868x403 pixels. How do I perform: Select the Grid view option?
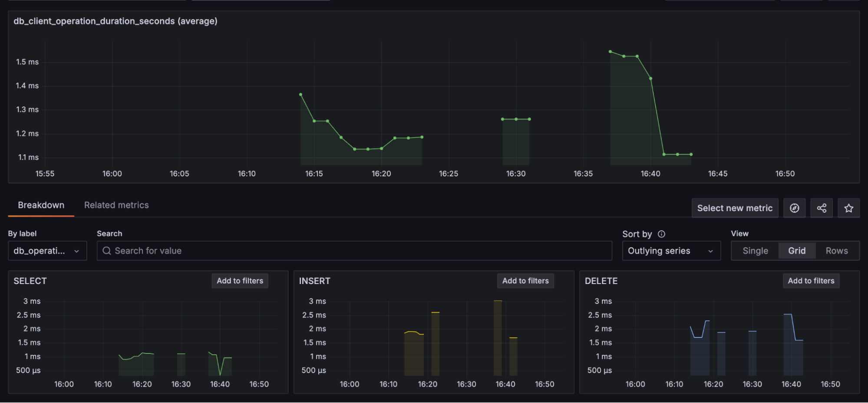[x=797, y=251]
